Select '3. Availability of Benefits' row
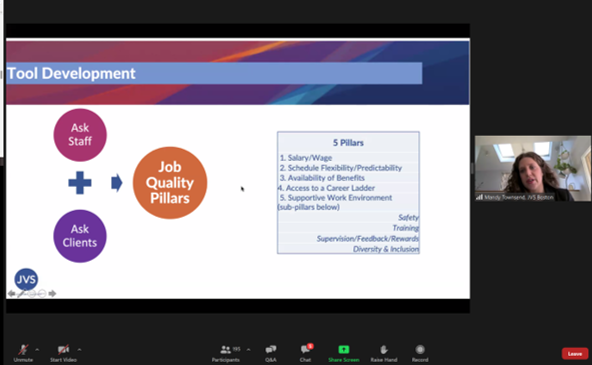 click(348, 178)
